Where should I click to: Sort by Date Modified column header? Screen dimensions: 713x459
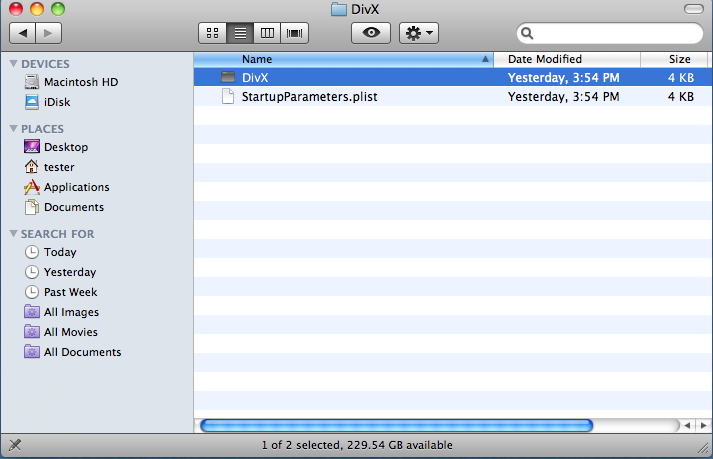point(567,60)
